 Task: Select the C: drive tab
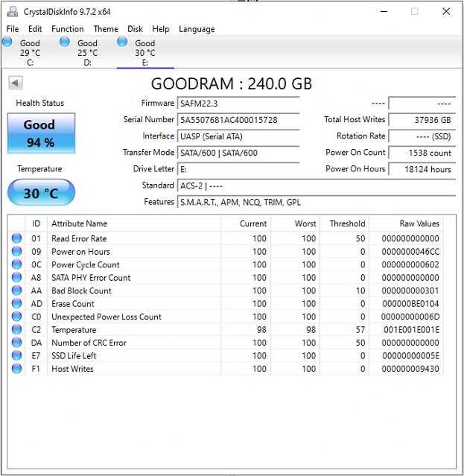[30, 53]
